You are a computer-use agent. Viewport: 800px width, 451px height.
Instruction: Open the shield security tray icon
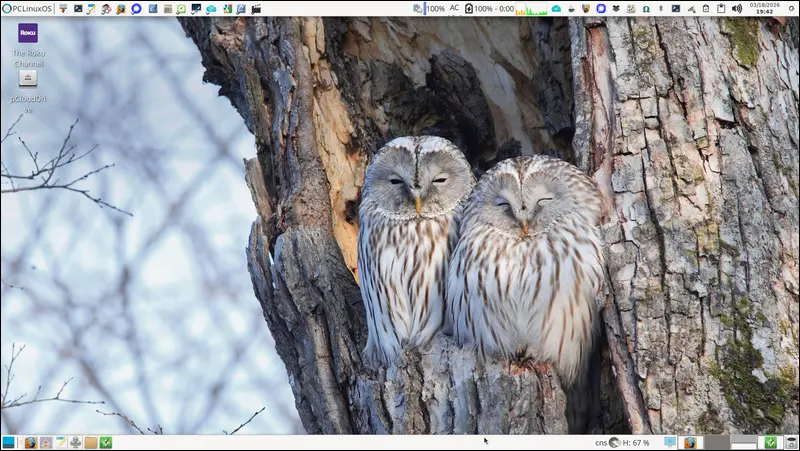586,9
